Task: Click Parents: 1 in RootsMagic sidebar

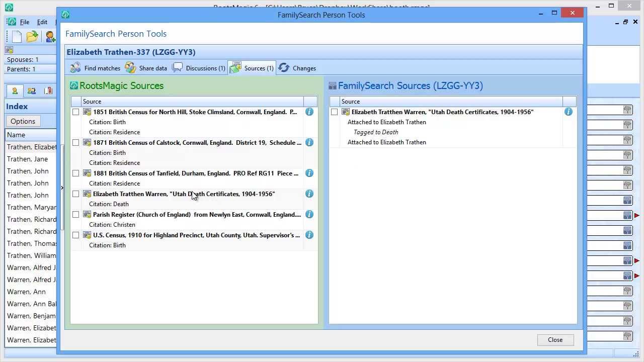Action: coord(21,69)
